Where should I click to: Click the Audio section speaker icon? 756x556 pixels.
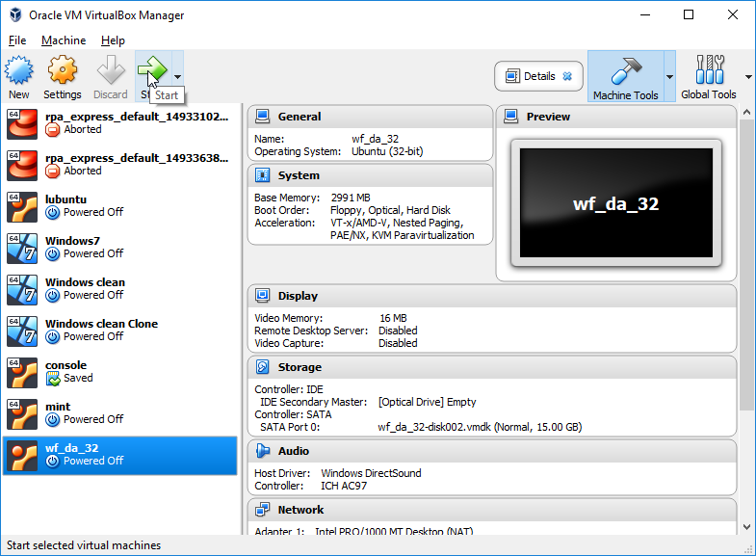(262, 450)
